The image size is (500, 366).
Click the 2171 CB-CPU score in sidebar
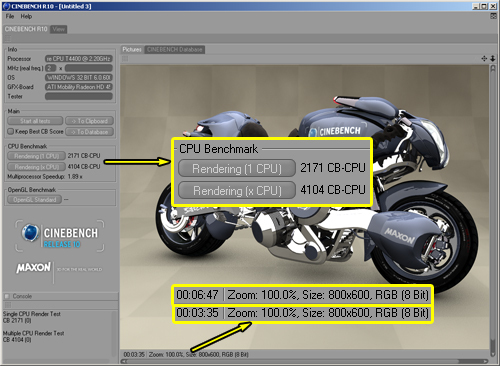[x=84, y=156]
